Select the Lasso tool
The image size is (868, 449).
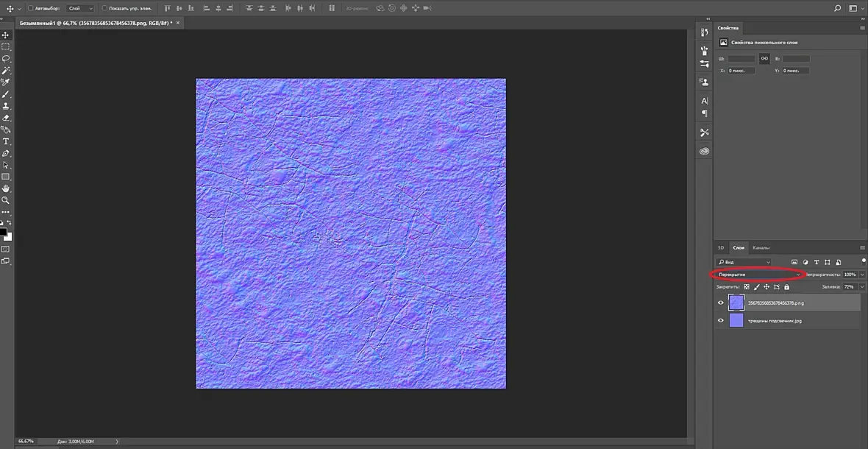tap(6, 59)
